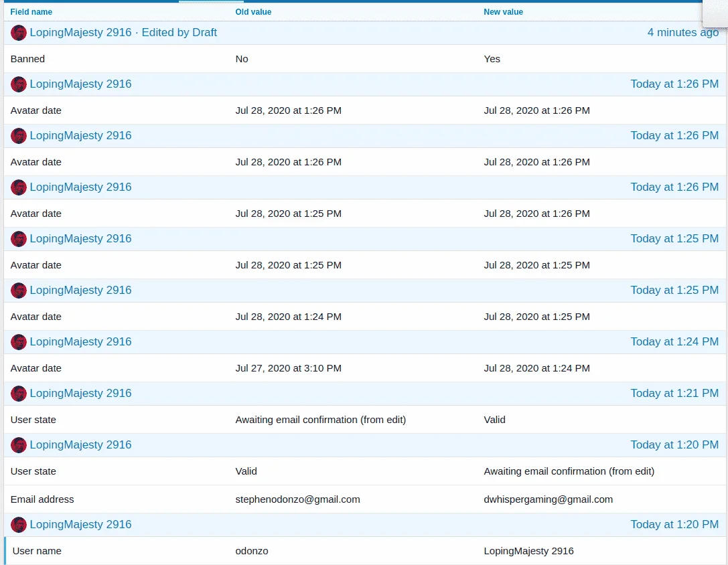The width and height of the screenshot is (728, 565).
Task: Select 'Valid' in the New value column
Action: pyautogui.click(x=494, y=420)
